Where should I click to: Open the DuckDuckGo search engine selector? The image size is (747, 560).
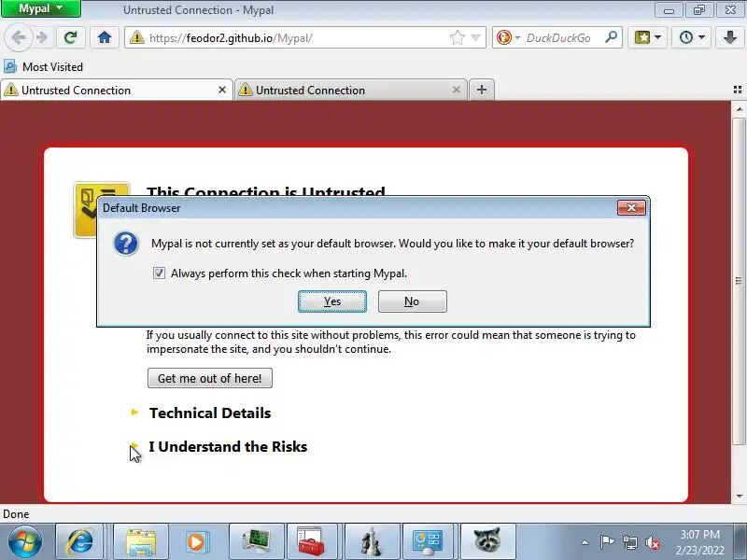click(508, 37)
